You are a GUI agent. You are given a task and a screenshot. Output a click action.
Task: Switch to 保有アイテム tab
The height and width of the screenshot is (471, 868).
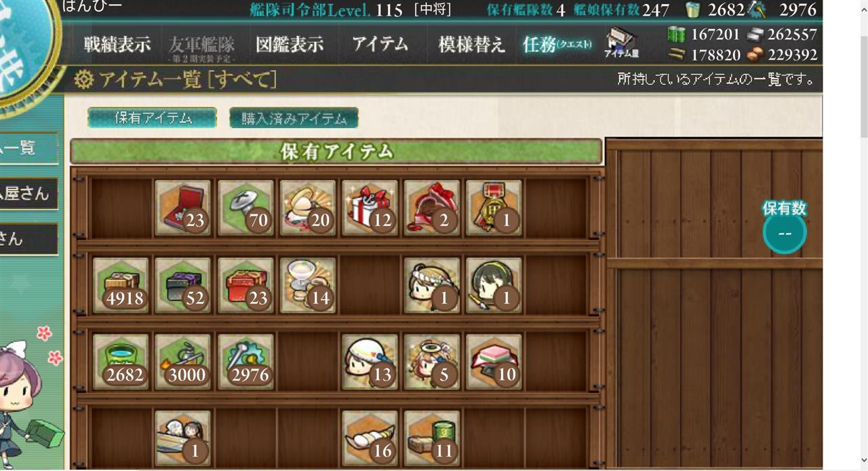(153, 118)
